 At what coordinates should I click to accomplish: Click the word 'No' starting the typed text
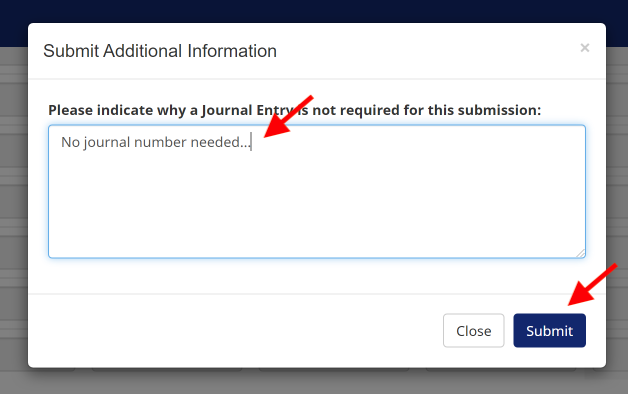70,142
